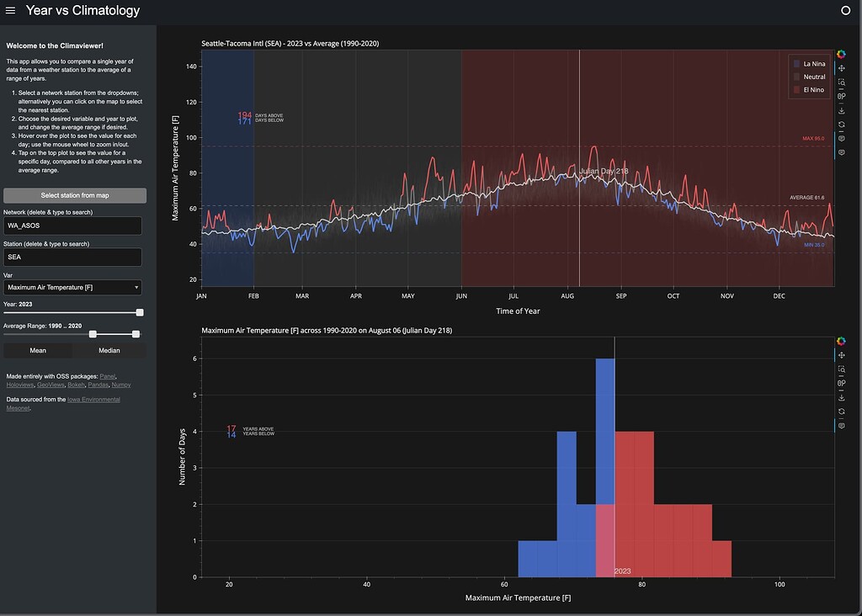Click the busy indicator circle in header
The height and width of the screenshot is (616, 862).
[x=846, y=11]
